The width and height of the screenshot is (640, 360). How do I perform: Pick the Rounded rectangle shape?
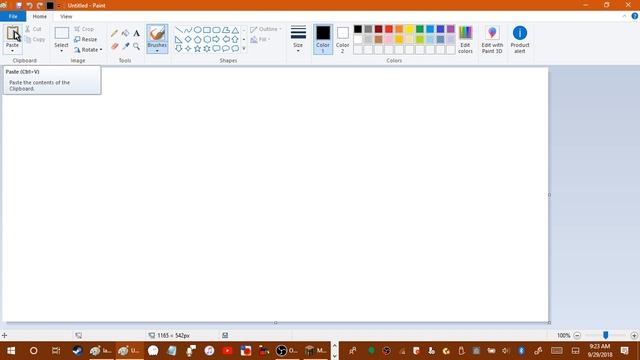[216, 30]
